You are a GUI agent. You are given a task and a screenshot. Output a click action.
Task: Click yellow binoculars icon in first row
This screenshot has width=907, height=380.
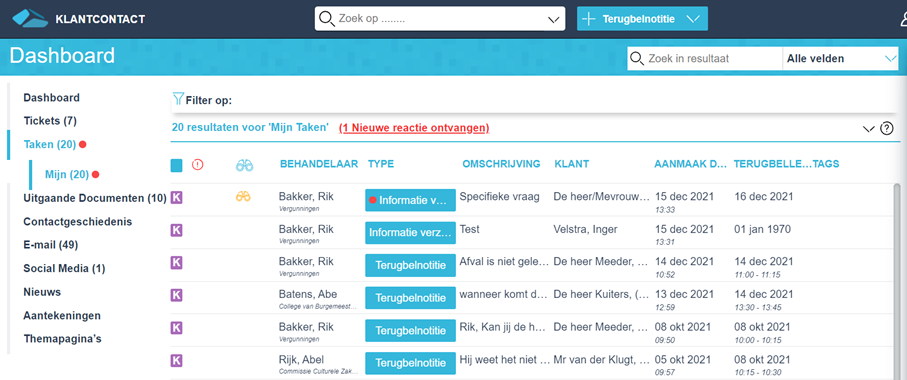pyautogui.click(x=243, y=197)
